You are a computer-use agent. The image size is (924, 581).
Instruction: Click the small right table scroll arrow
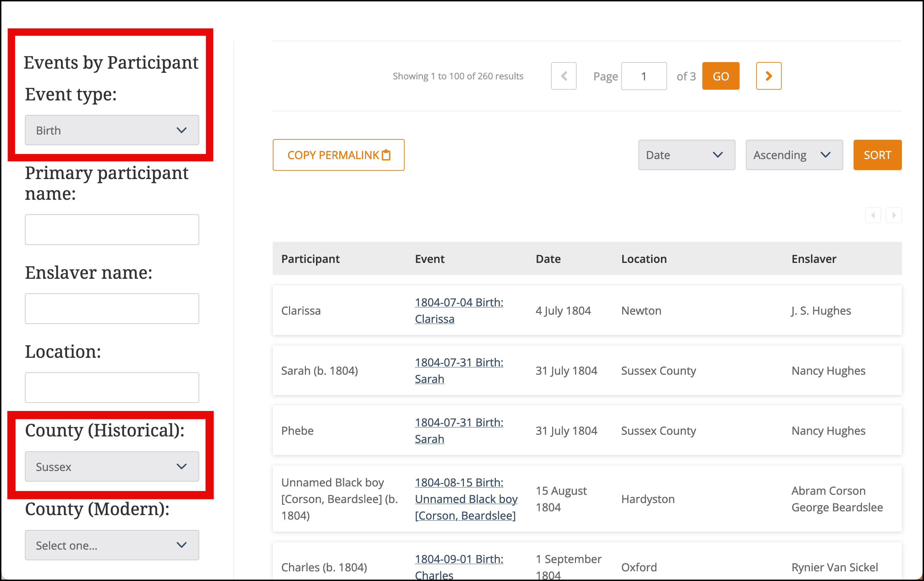click(x=894, y=215)
